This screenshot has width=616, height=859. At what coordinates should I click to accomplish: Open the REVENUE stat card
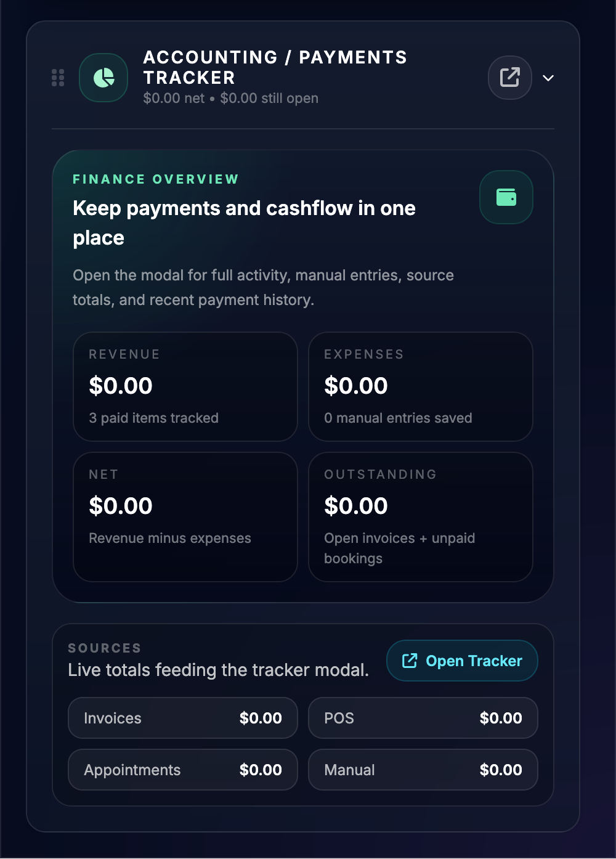tap(185, 386)
